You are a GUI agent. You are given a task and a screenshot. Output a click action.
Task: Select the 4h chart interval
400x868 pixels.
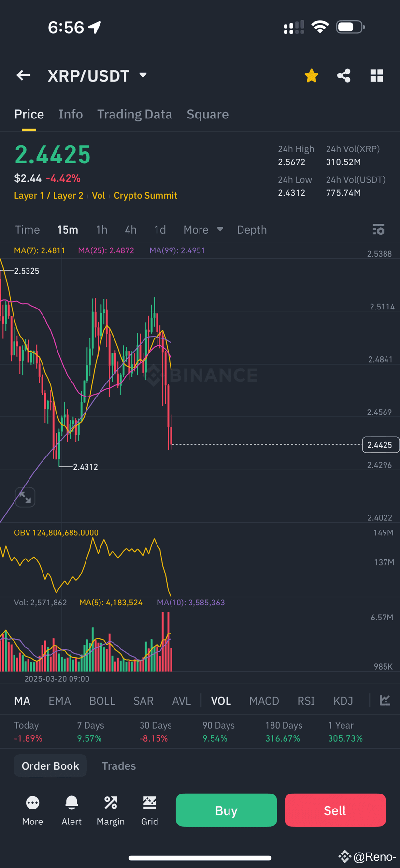[130, 230]
